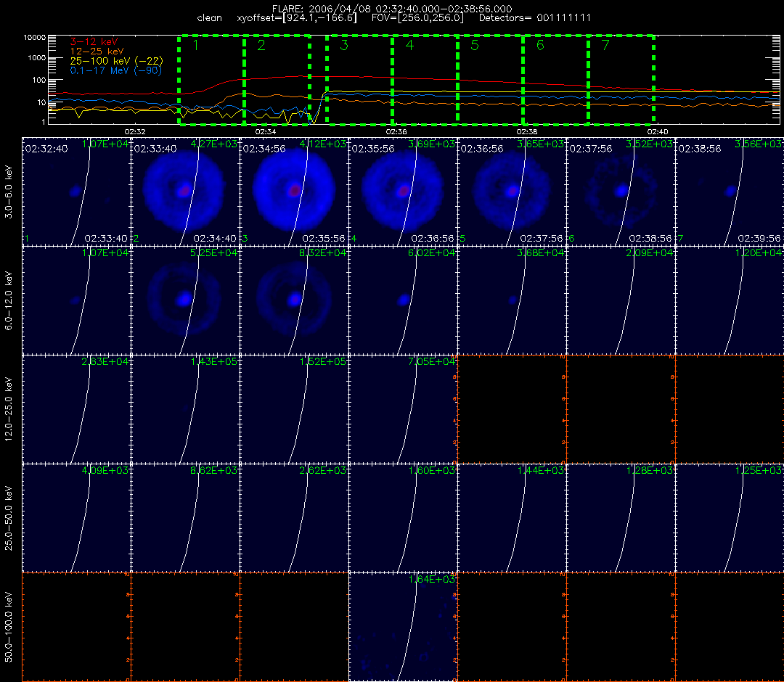Select interval number 1 in the light curve plot

196,46
